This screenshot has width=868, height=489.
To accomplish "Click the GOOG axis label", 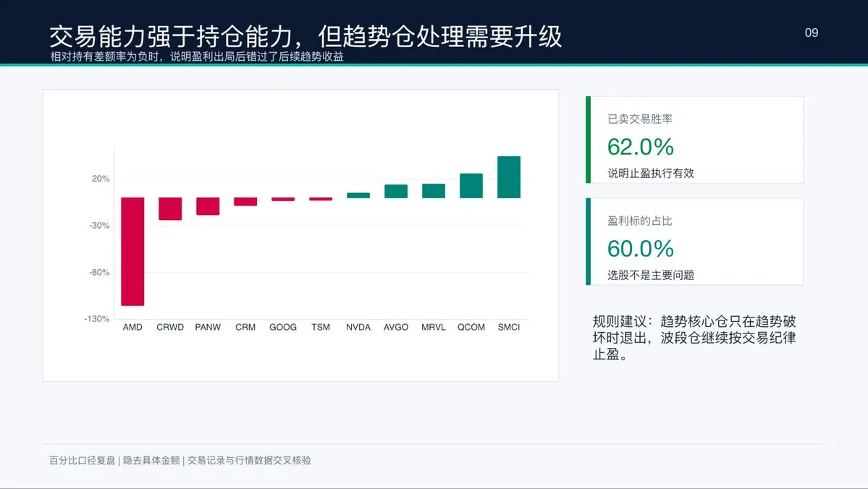I will (283, 327).
